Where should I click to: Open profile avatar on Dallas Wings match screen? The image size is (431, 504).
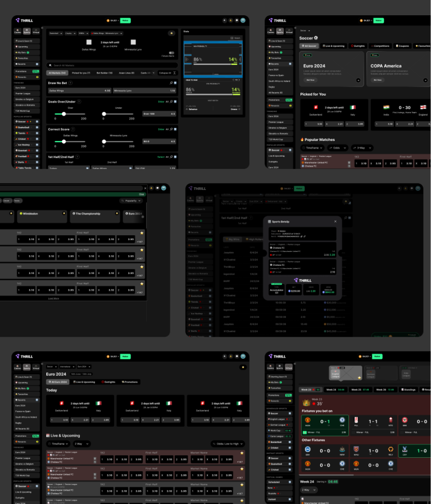click(x=243, y=20)
